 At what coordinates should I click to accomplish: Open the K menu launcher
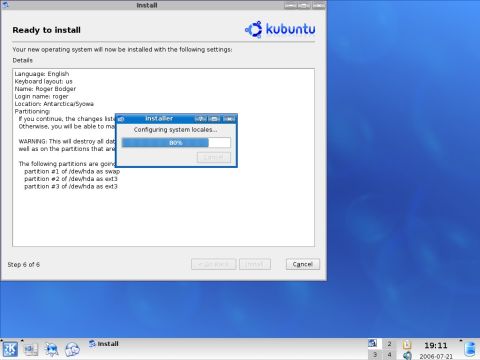click(x=10, y=349)
